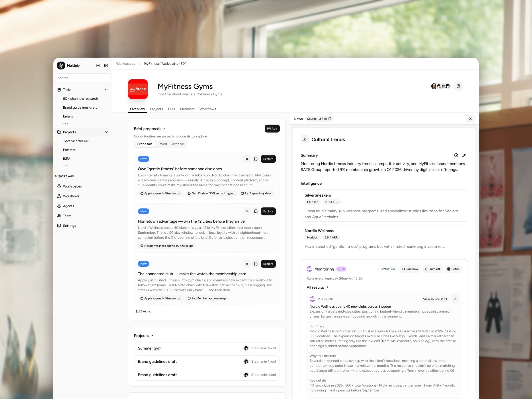Select the Proposals segment

click(145, 144)
